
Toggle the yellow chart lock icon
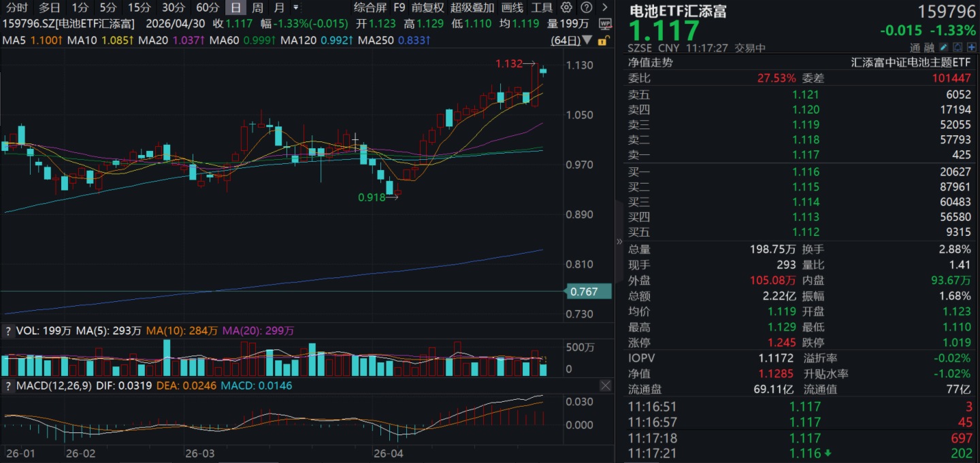[x=602, y=41]
